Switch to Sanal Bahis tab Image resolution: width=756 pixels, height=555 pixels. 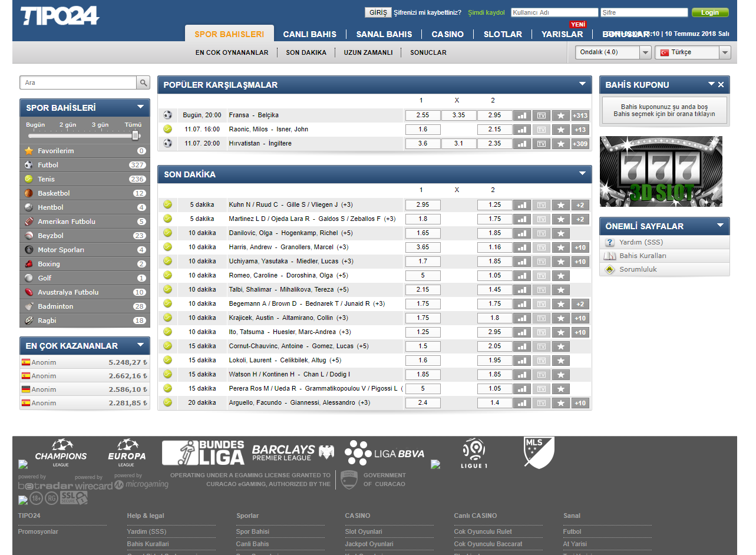click(x=384, y=34)
